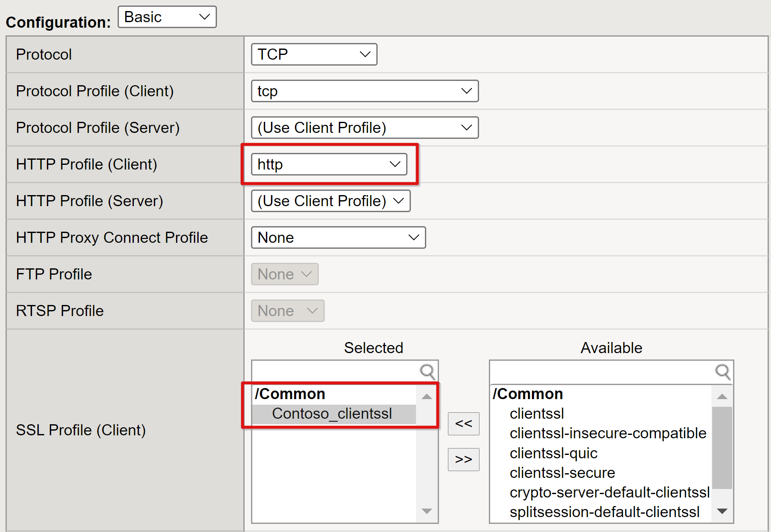771x532 pixels.
Task: Select Contoso_clientssl in the Selected list
Action: [x=332, y=413]
